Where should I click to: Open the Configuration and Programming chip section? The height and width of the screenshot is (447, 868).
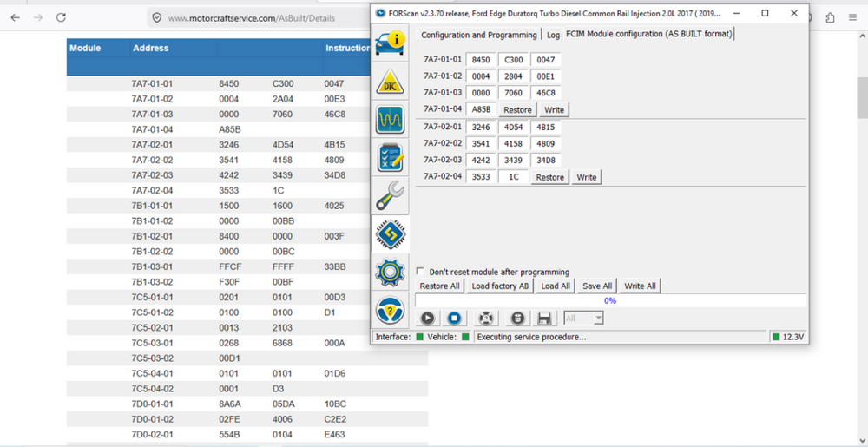pos(391,234)
